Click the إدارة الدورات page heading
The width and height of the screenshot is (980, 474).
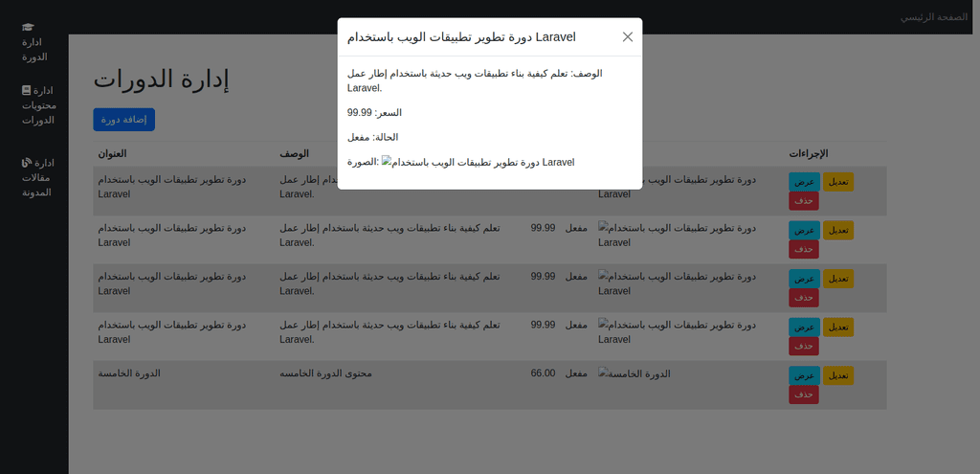click(x=161, y=80)
